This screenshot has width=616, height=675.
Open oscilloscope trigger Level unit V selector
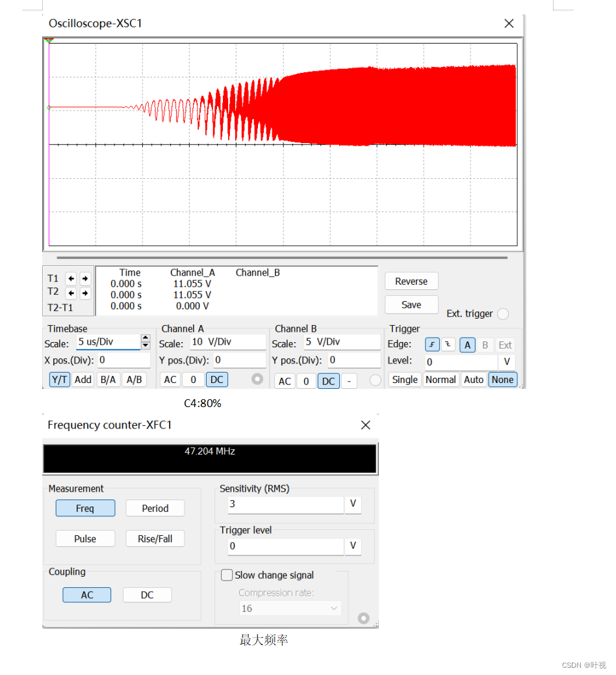coord(507,362)
